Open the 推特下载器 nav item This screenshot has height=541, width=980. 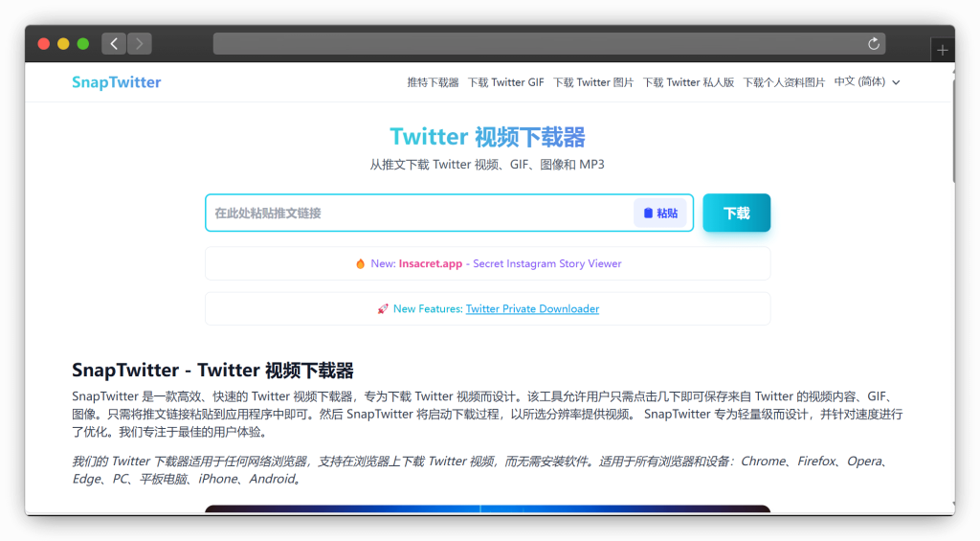point(433,82)
